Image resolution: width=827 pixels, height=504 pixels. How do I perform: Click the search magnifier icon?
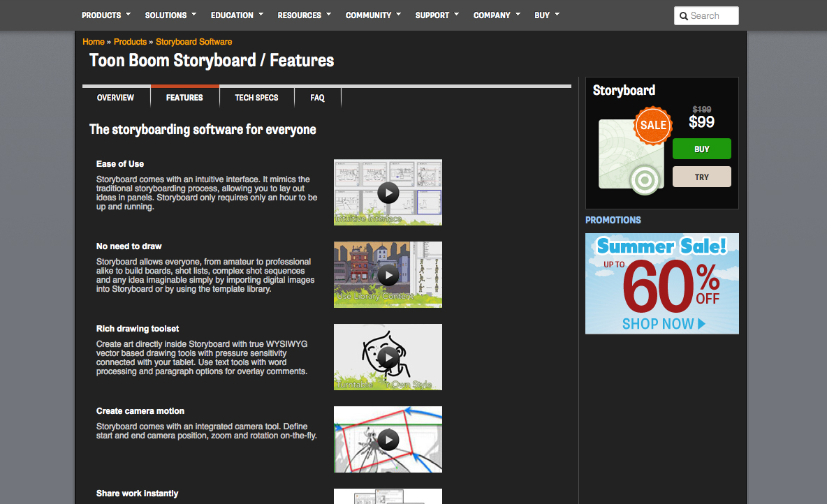pyautogui.click(x=684, y=16)
